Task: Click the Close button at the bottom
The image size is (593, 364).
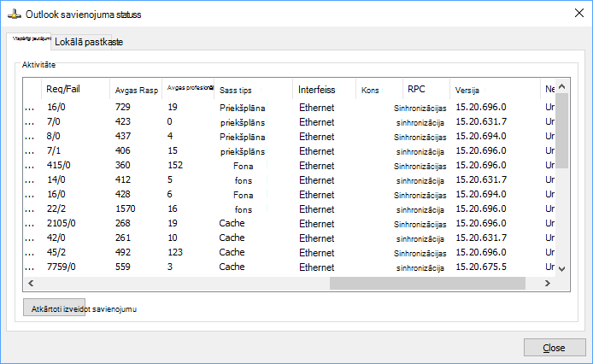Action: tap(554, 348)
